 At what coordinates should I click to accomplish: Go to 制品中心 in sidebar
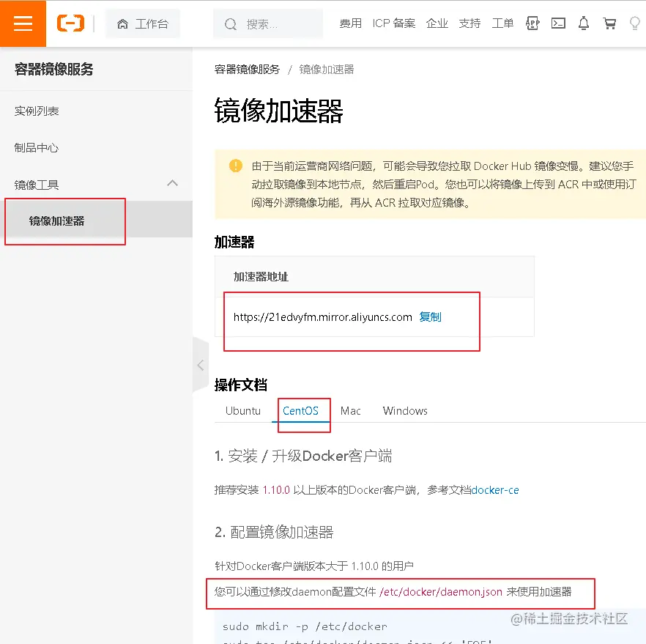tap(37, 147)
